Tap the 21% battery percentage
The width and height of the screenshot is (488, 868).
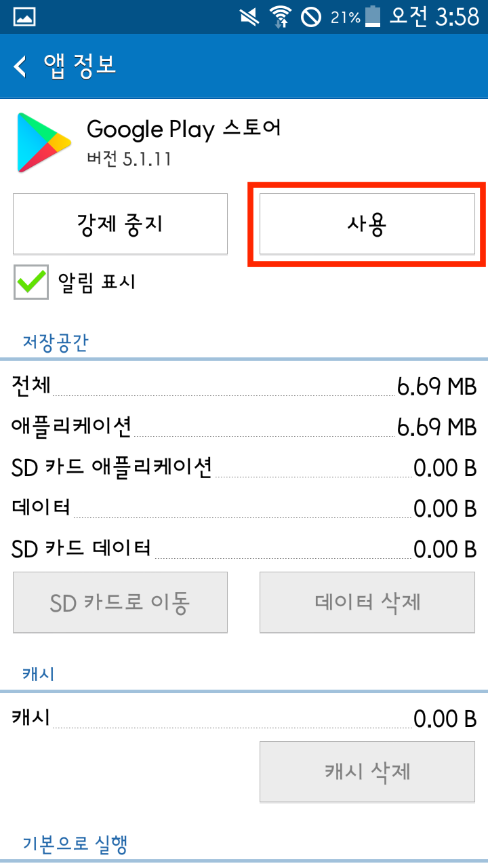pyautogui.click(x=345, y=18)
